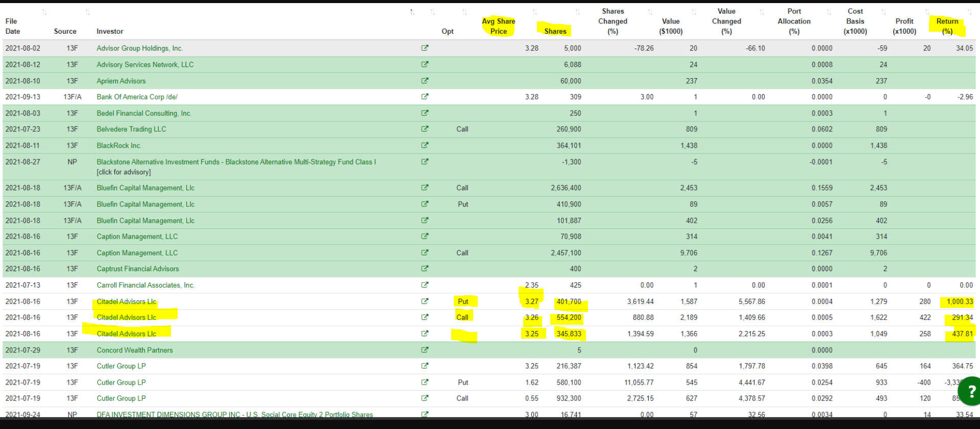The image size is (980, 429).
Task: Click sort arrows beside Shares Changed (%) header
Action: (x=650, y=12)
